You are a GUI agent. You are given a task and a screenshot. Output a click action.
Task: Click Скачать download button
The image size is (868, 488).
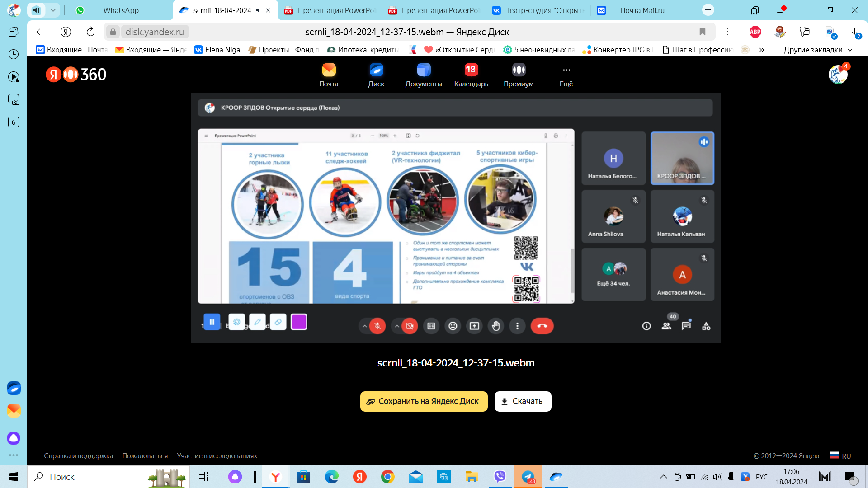[x=523, y=401]
